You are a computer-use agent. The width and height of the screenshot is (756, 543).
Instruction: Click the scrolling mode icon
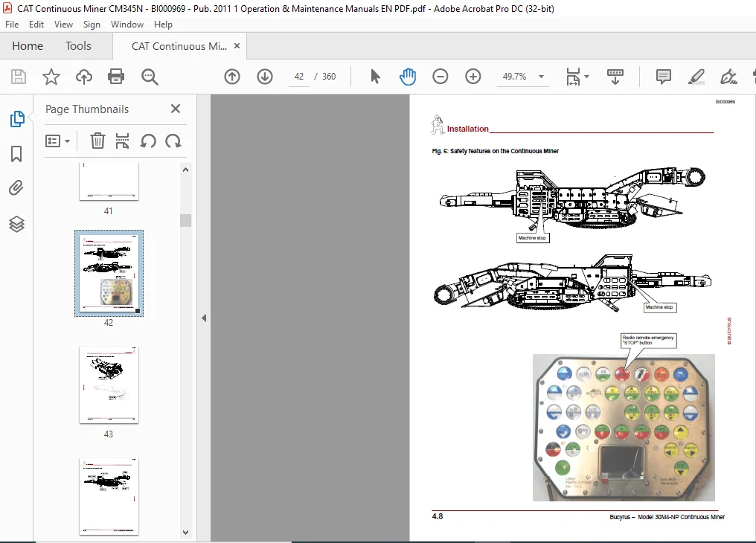click(615, 77)
